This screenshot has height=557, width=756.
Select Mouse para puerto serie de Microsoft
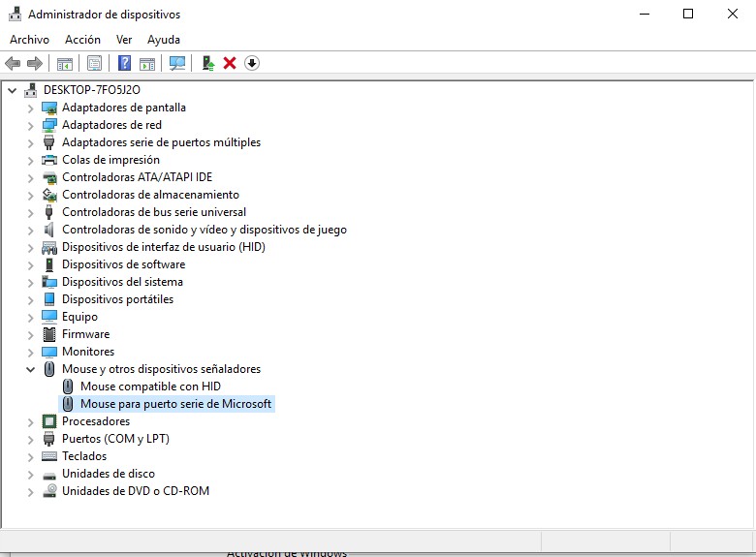[x=175, y=404]
